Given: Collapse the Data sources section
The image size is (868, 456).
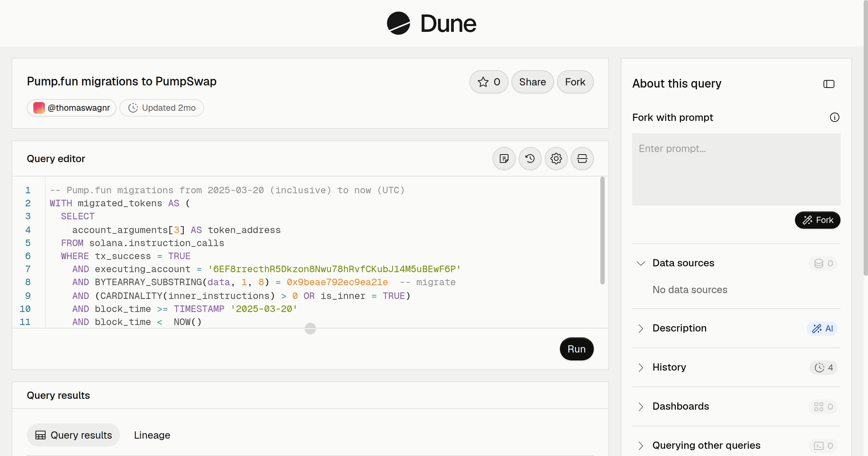Looking at the screenshot, I should coord(641,263).
